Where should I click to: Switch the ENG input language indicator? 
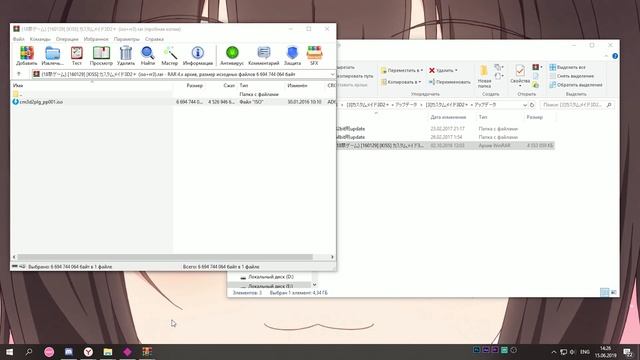pos(585,352)
